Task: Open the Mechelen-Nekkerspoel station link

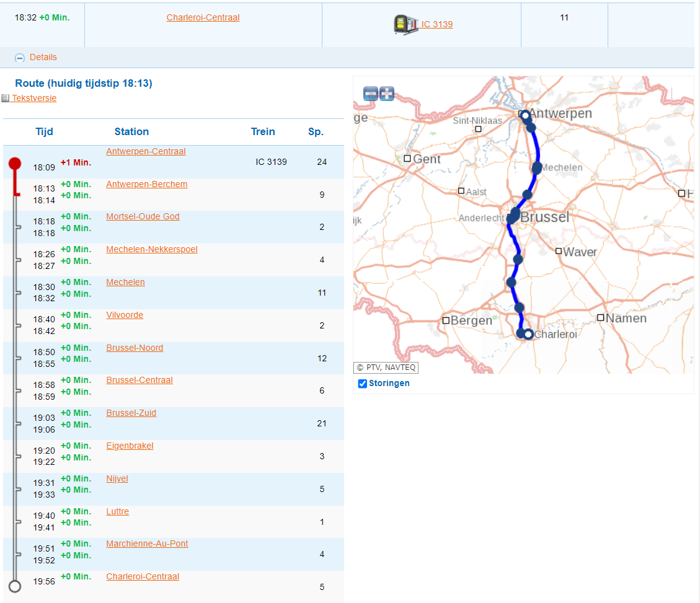Action: [x=152, y=250]
